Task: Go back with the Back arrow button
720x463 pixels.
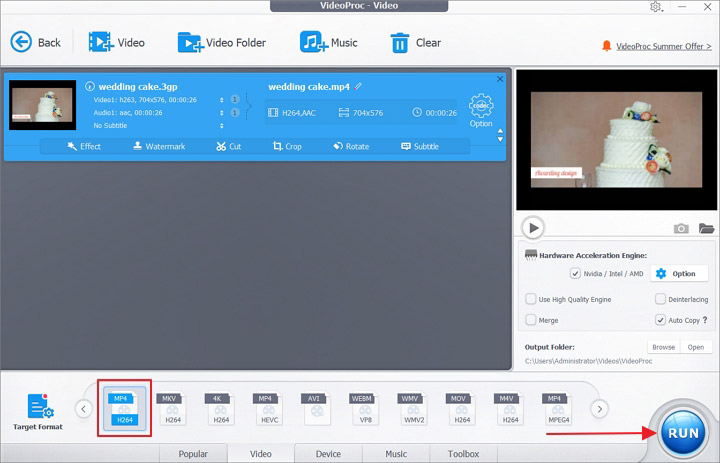Action: [35, 43]
